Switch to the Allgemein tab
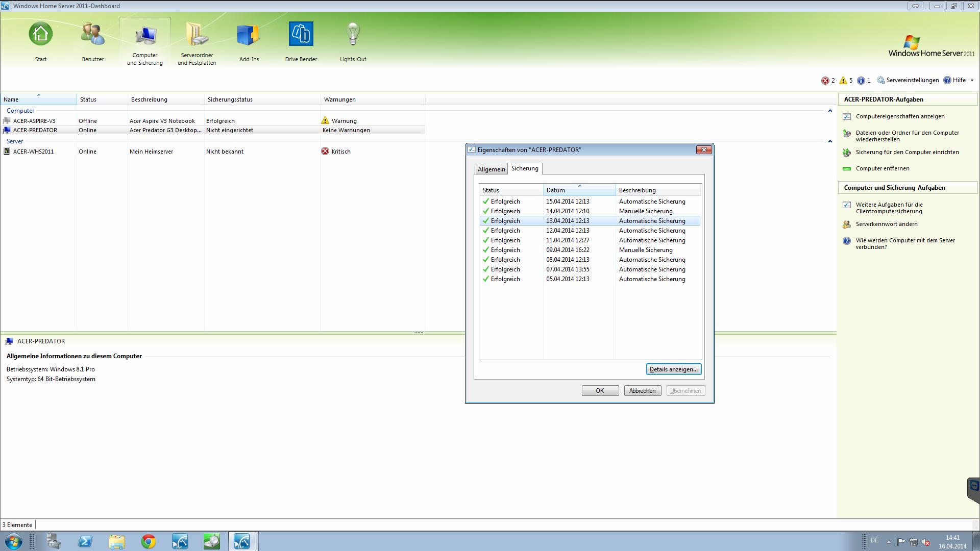Image resolution: width=980 pixels, height=551 pixels. coord(491,169)
